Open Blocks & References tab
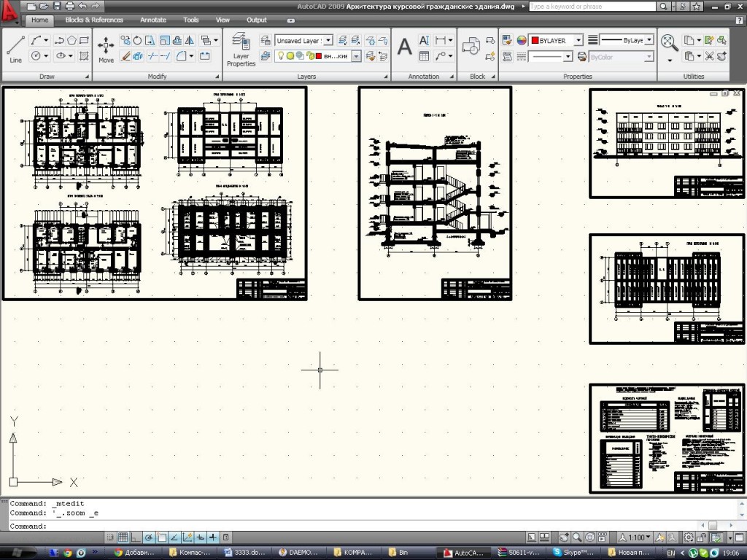 click(x=94, y=20)
